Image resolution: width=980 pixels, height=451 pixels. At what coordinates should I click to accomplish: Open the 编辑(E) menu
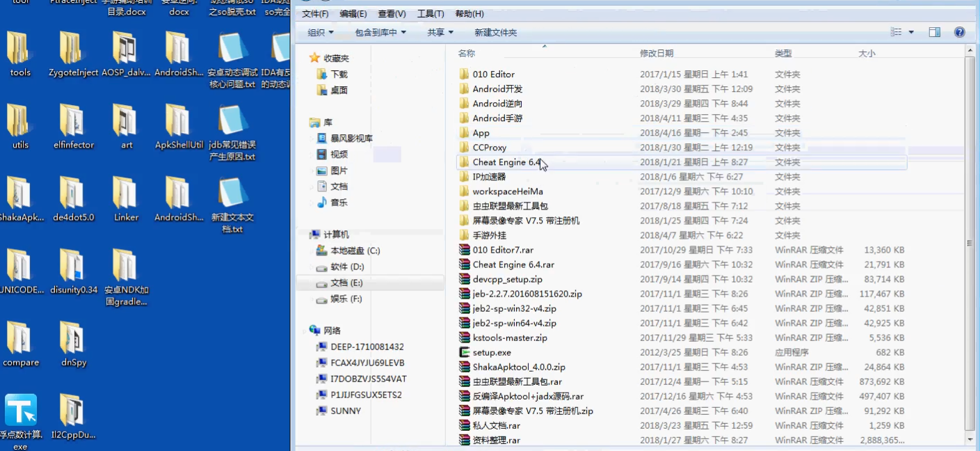(353, 14)
